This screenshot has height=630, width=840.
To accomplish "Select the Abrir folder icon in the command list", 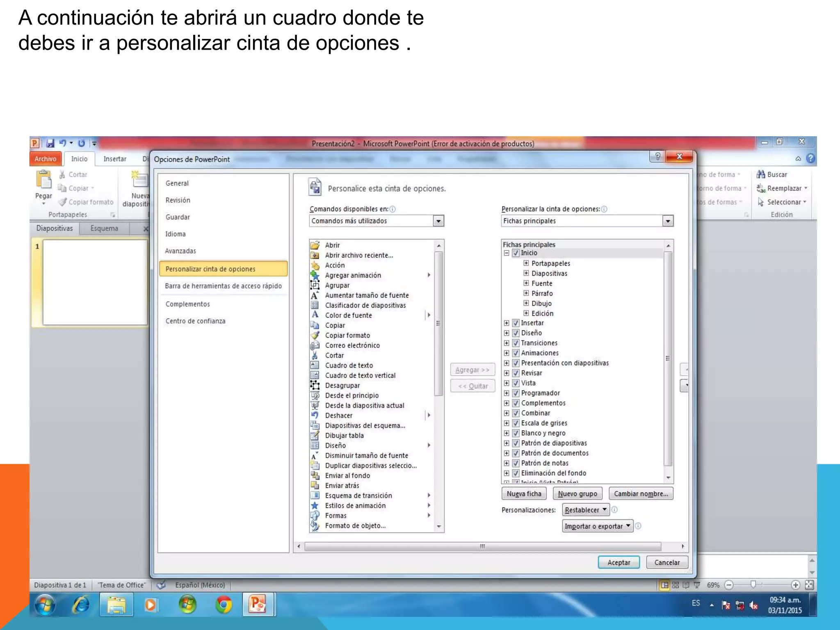I will tap(315, 245).
